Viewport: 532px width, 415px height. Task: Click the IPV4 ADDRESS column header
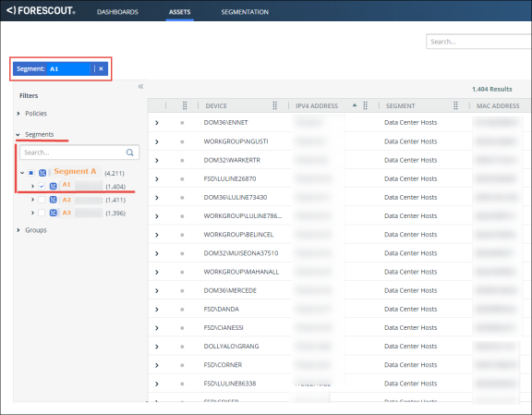pyautogui.click(x=317, y=106)
